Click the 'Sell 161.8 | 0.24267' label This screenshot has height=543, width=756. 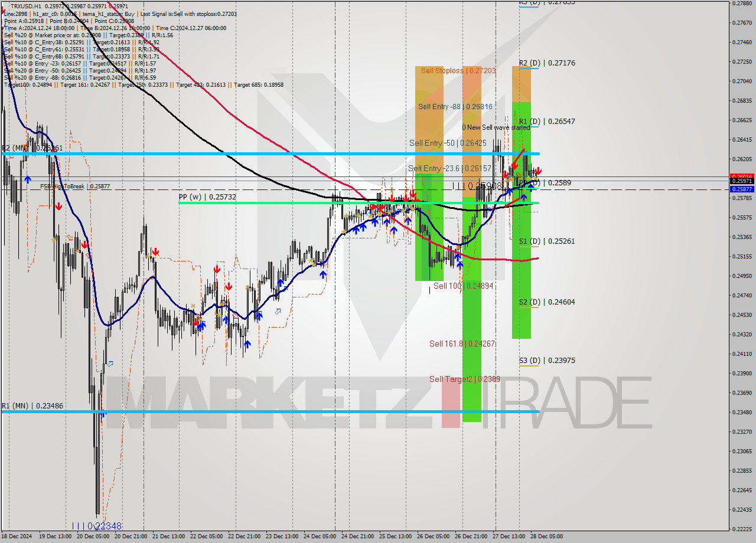(462, 344)
